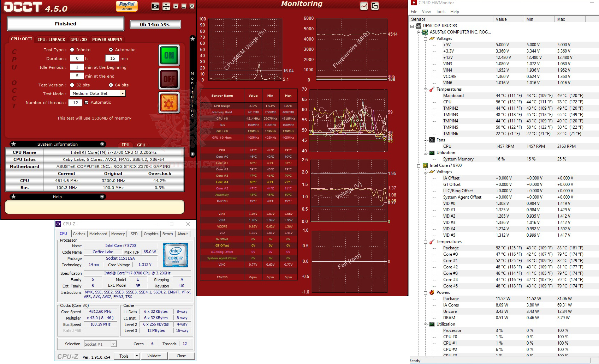The height and width of the screenshot is (364, 599).
Task: Click the Validate button in CPU-Z
Action: point(154,356)
